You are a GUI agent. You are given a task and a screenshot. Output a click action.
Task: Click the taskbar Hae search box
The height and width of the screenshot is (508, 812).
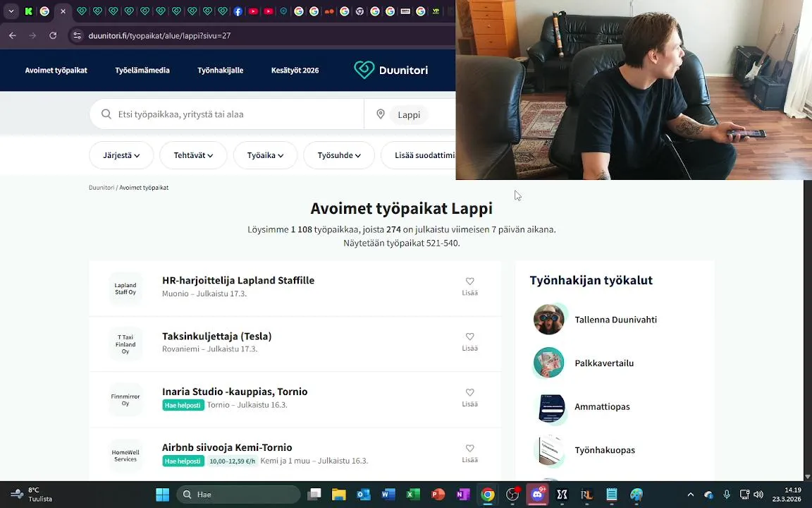click(239, 495)
